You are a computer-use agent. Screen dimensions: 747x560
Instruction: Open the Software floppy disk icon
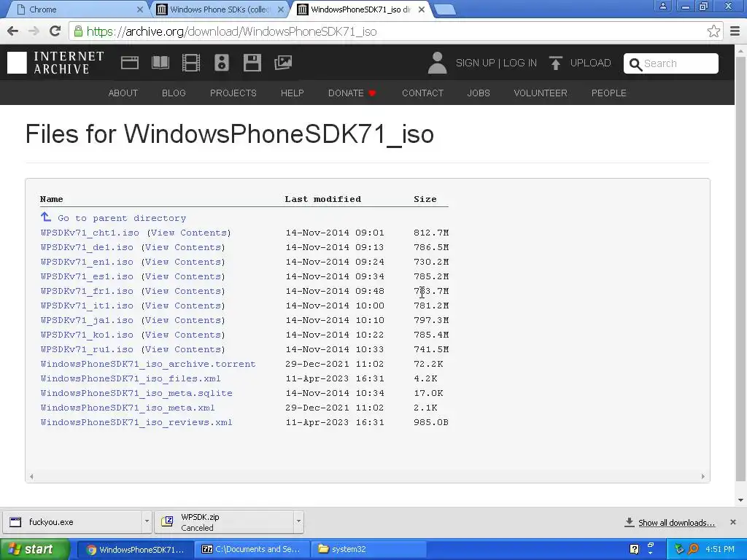252,63
